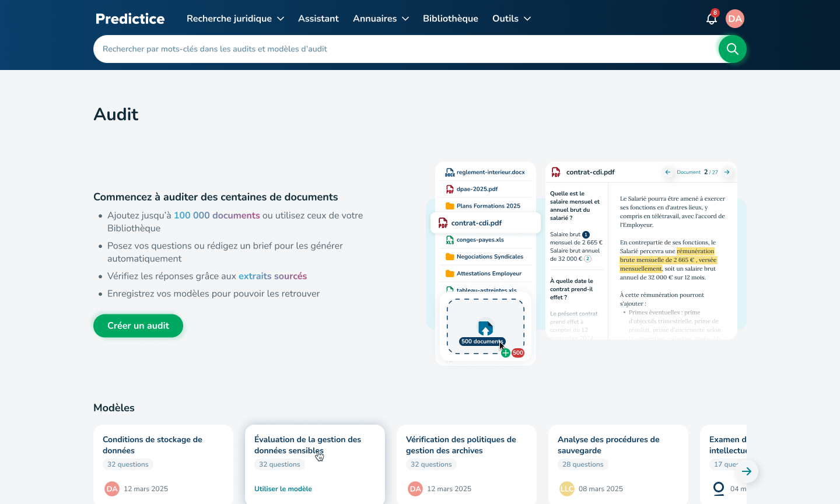The image size is (840, 504).
Task: Click the 08 mars 2025 date
Action: click(x=601, y=489)
